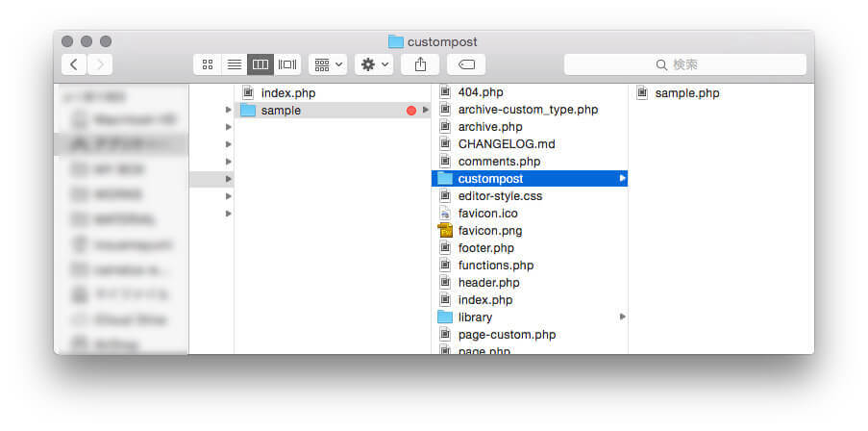Viewport: 868px width, 431px height.
Task: Click the comments.php file icon
Action: coord(445,162)
